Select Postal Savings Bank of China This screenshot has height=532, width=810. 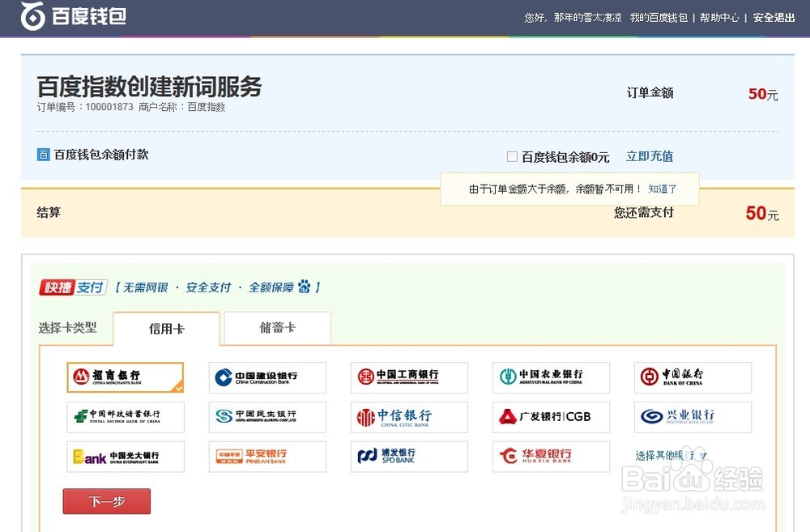click(x=126, y=417)
